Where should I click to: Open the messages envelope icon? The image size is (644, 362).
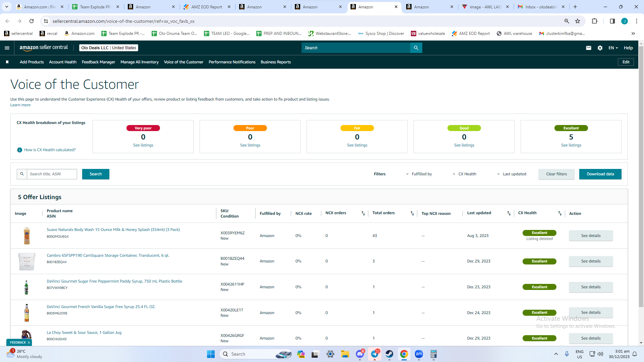[588, 48]
